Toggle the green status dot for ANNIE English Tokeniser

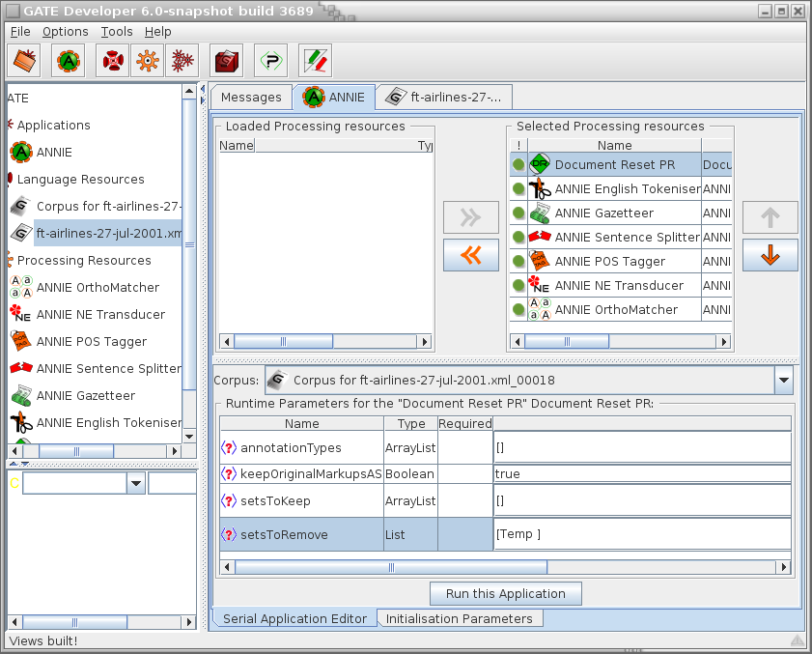pyautogui.click(x=518, y=188)
